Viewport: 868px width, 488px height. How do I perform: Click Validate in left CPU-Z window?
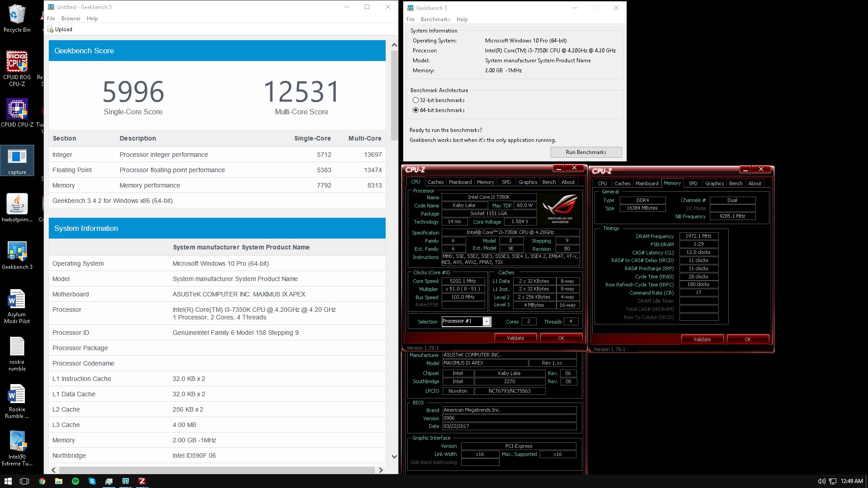pyautogui.click(x=515, y=338)
